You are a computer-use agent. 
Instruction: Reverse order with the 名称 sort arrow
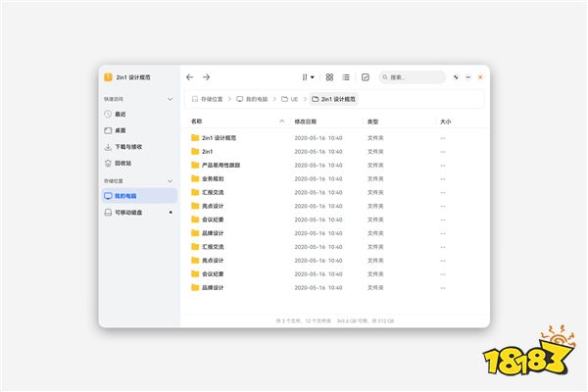pos(282,122)
